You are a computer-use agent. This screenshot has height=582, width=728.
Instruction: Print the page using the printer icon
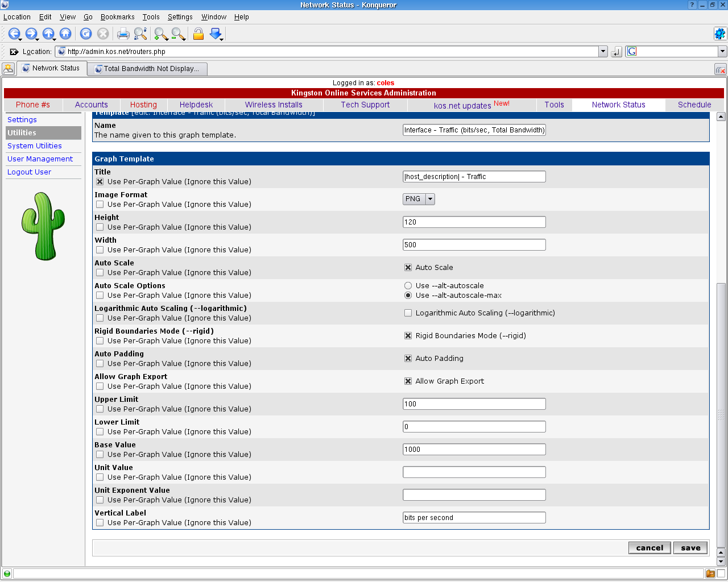(123, 34)
